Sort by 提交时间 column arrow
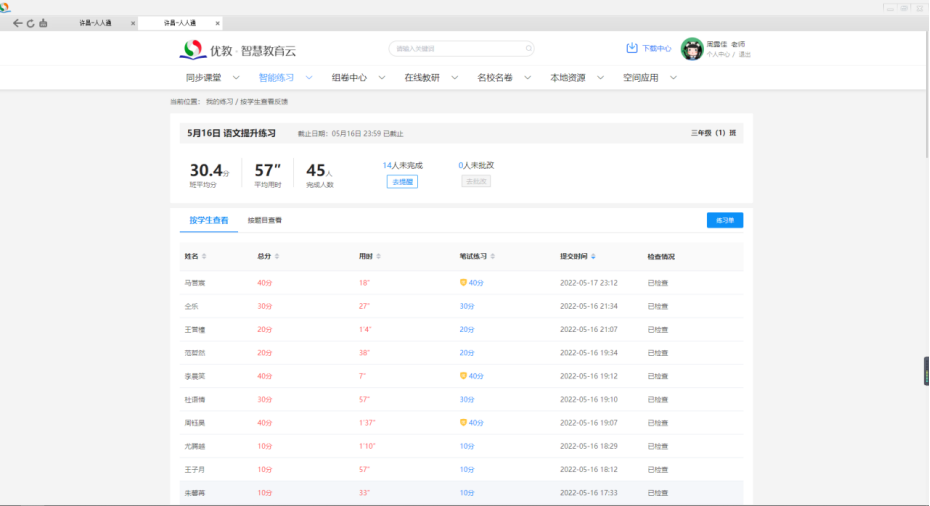 pos(593,257)
